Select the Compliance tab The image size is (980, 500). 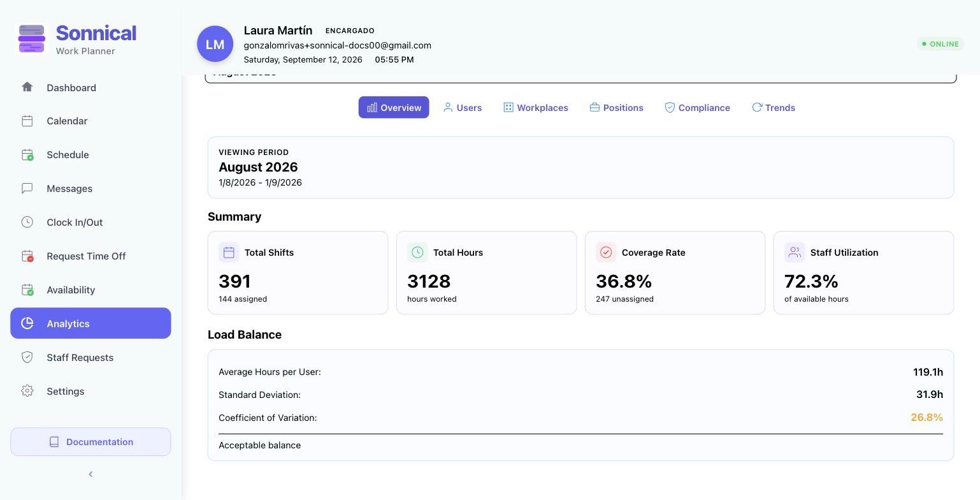tap(698, 108)
